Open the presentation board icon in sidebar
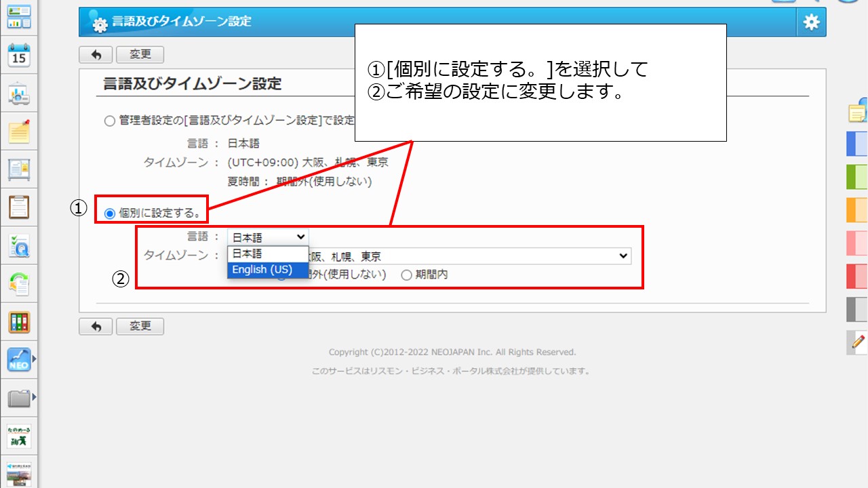The height and width of the screenshot is (488, 868). tap(19, 94)
